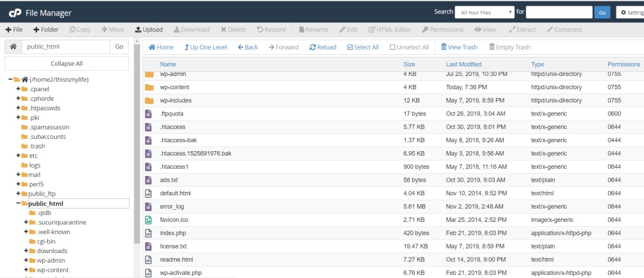Click the cPanel logo icon

click(x=15, y=13)
